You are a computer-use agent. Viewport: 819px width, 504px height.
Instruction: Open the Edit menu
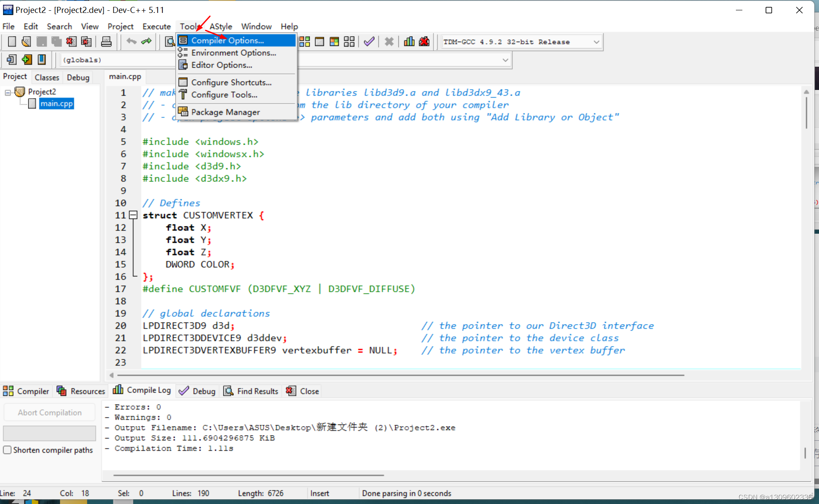click(31, 26)
